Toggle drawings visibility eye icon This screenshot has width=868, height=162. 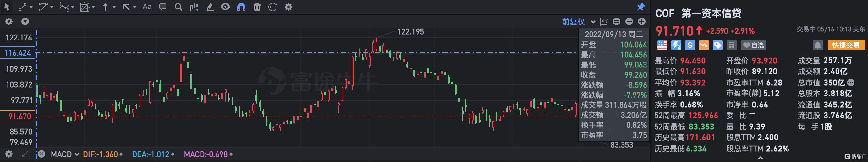[225, 7]
